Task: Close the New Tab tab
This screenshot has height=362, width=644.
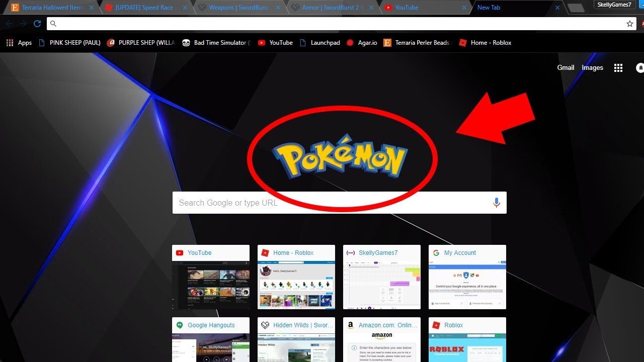Action: [x=557, y=8]
